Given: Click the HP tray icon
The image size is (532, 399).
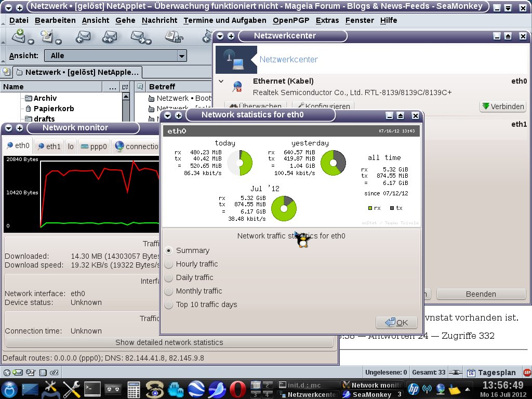Looking at the screenshot, I should click(x=413, y=389).
